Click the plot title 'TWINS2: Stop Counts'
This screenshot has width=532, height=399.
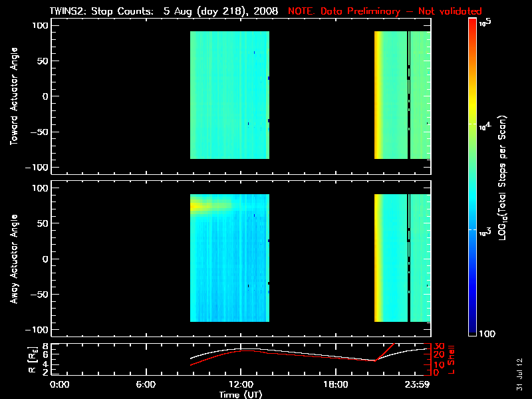(x=102, y=11)
